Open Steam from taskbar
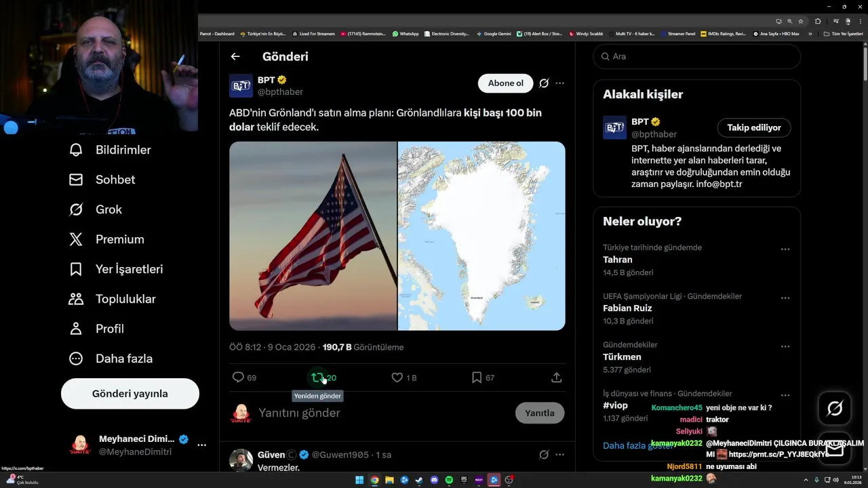The width and height of the screenshot is (868, 488). 419,480
